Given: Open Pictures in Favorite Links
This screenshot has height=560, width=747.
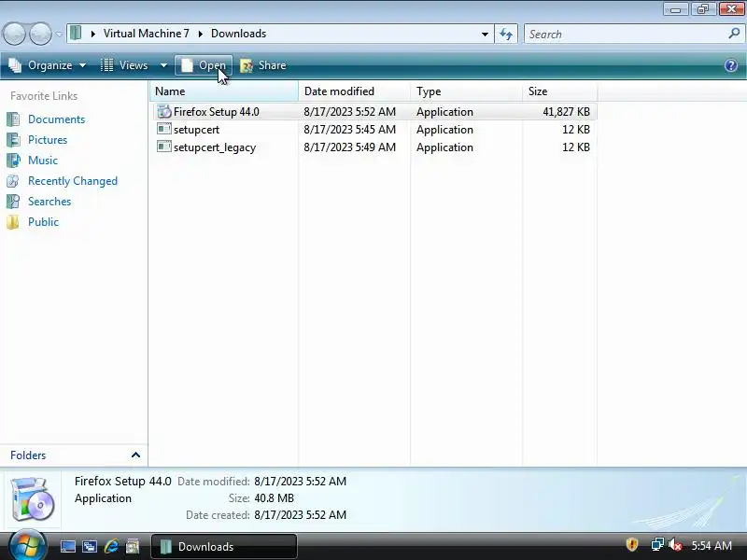Looking at the screenshot, I should coord(48,139).
